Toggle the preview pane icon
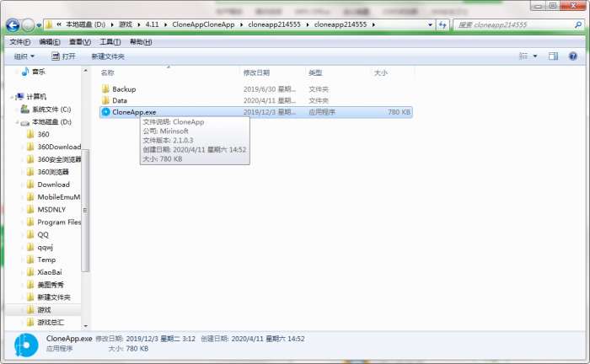Viewport: 590px width, 364px height. [553, 56]
